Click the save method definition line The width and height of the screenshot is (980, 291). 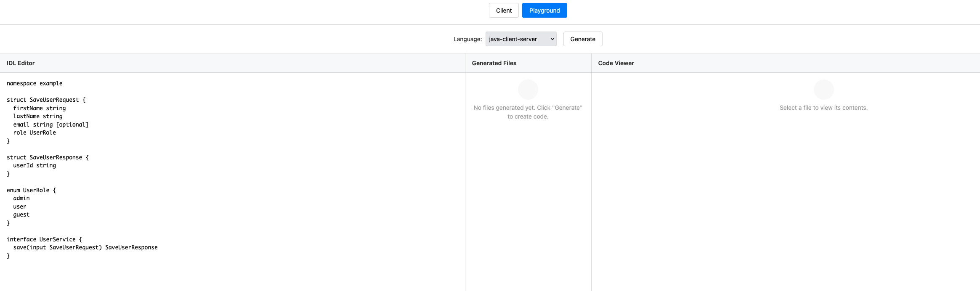click(x=85, y=248)
